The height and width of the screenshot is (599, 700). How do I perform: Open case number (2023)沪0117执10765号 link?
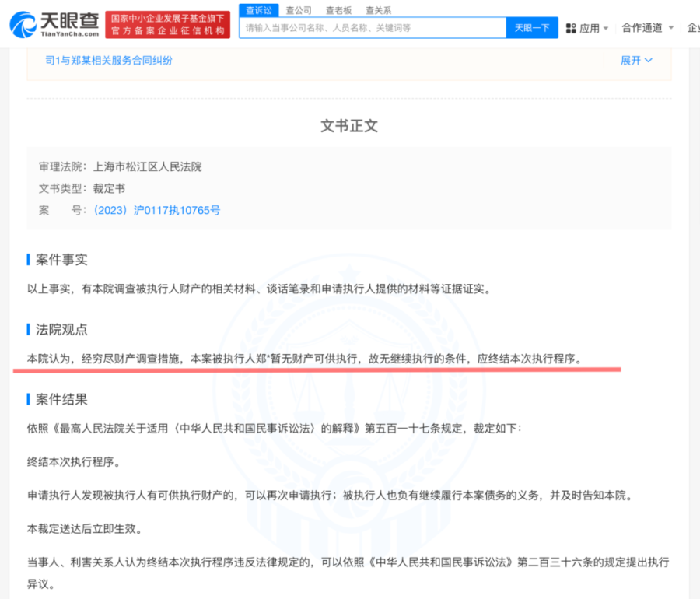[156, 210]
